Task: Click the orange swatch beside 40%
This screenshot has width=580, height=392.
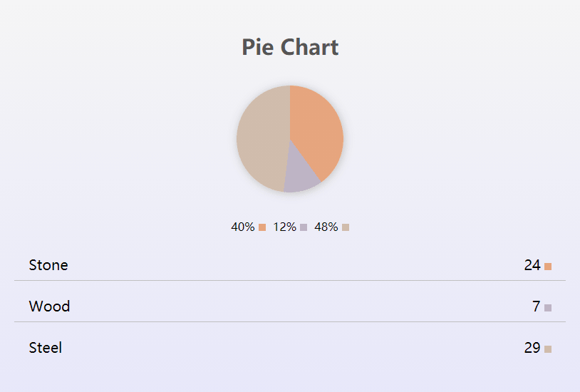Action: (262, 227)
